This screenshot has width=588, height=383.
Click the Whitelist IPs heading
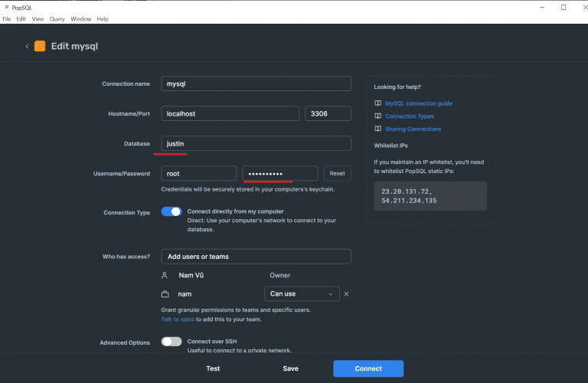390,146
